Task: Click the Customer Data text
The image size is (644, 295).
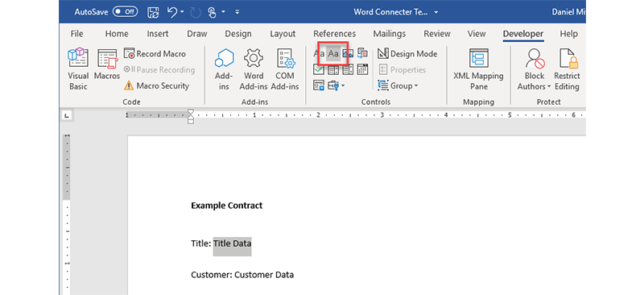Action: tap(264, 274)
